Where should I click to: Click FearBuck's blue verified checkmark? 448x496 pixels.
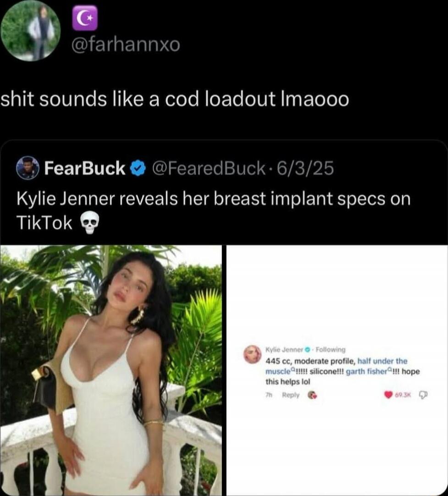[138, 168]
